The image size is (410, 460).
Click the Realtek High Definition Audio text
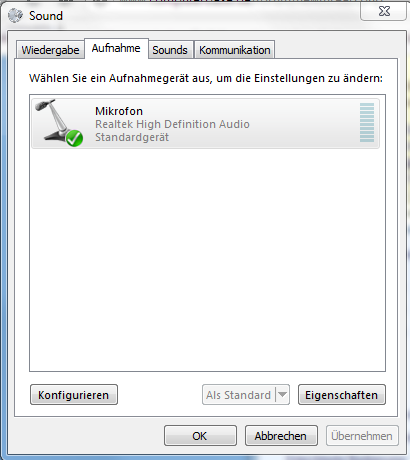(172, 124)
